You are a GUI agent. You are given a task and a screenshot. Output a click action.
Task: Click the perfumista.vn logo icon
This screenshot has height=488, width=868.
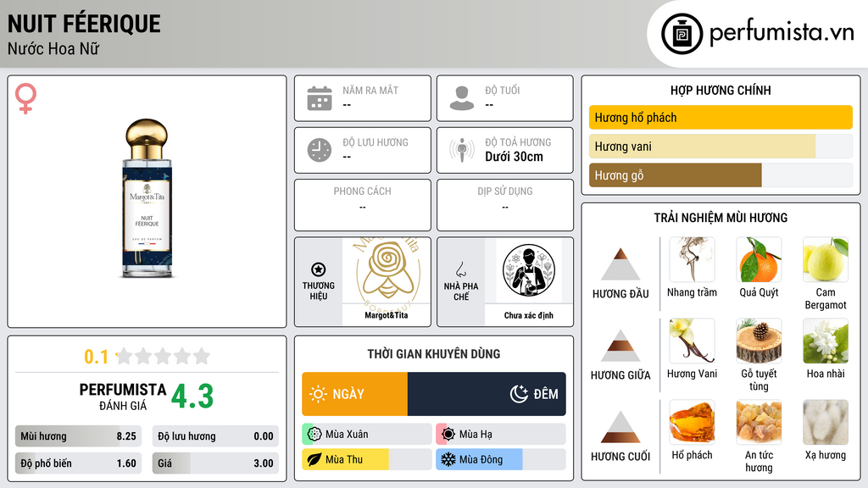(x=682, y=34)
